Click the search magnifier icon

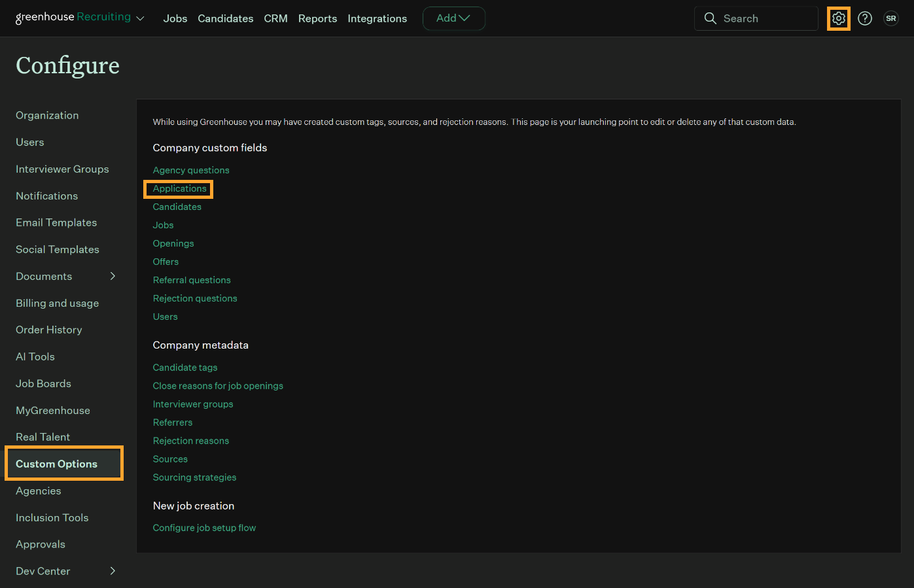(710, 18)
